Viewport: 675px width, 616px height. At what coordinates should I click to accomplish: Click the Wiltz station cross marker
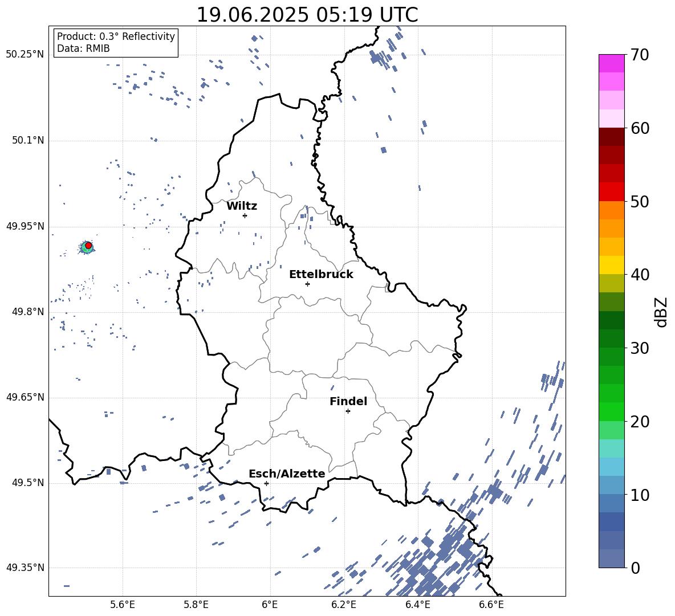[x=245, y=215]
